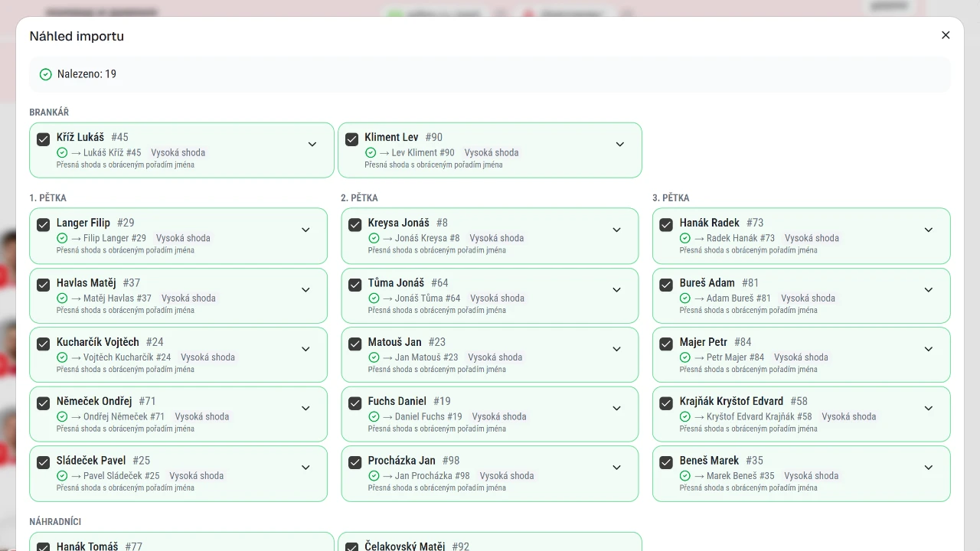Toggle the Hanák Radek checkbox

(x=667, y=225)
